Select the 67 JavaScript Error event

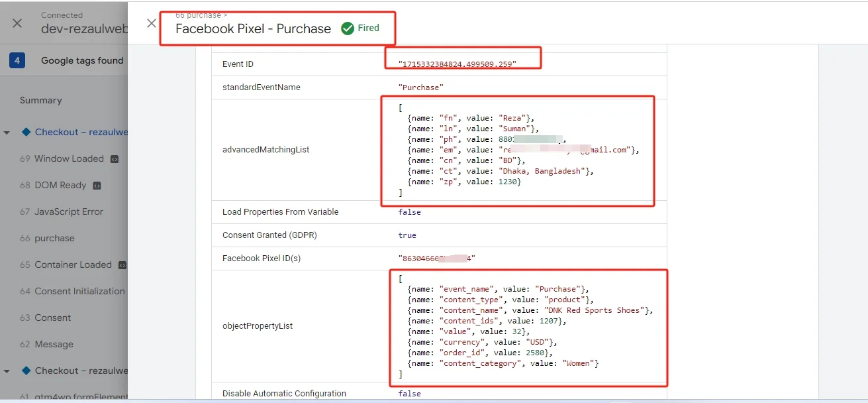[x=62, y=211]
